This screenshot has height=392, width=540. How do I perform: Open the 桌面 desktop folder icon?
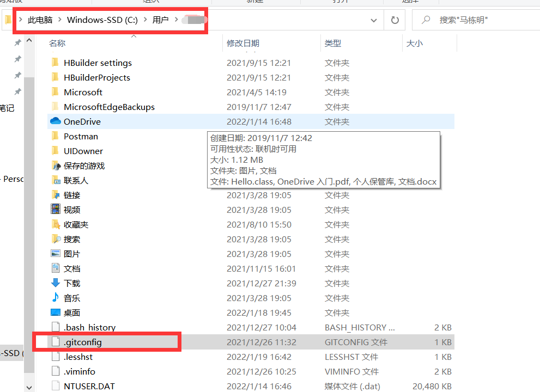pyautogui.click(x=54, y=313)
